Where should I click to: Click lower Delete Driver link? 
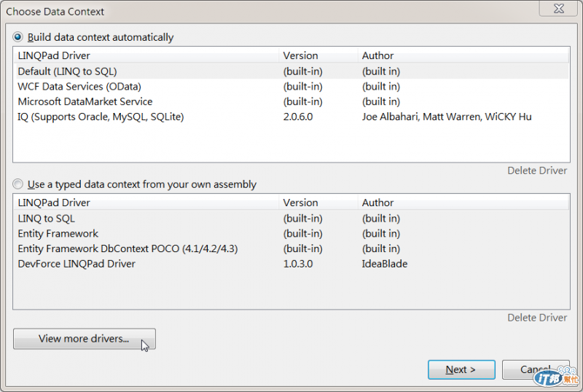(x=537, y=318)
